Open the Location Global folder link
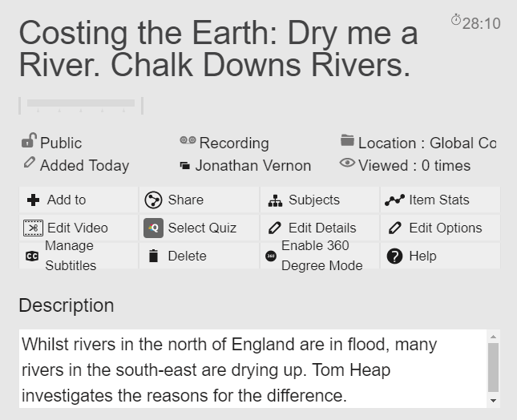The height and width of the screenshot is (420, 517). pos(427,143)
